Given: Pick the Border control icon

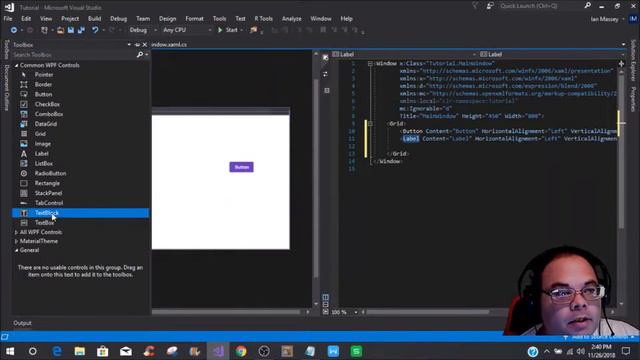Looking at the screenshot, I should coord(24,84).
